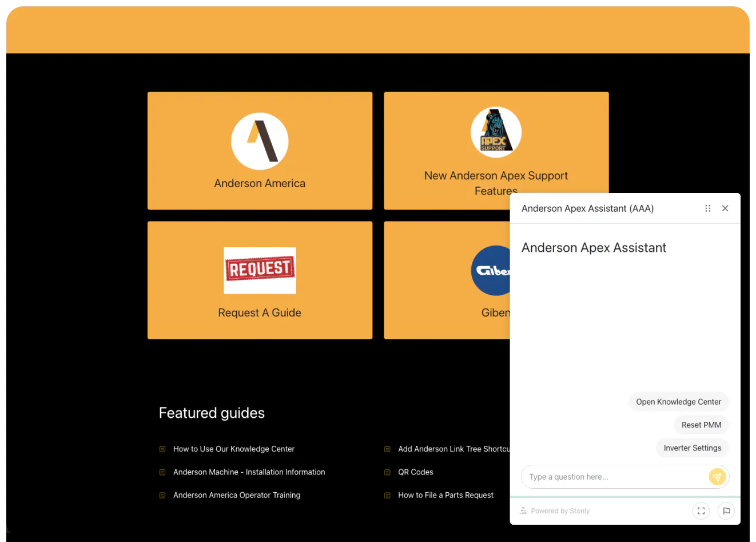Open 'How to File a Parts Request' guide
The height and width of the screenshot is (542, 756).
[x=446, y=495]
